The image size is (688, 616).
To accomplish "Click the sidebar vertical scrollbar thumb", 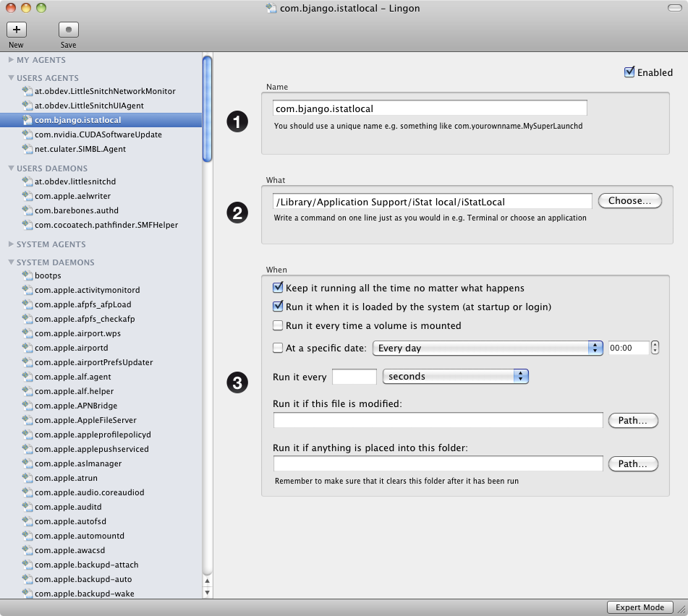I will [x=207, y=109].
